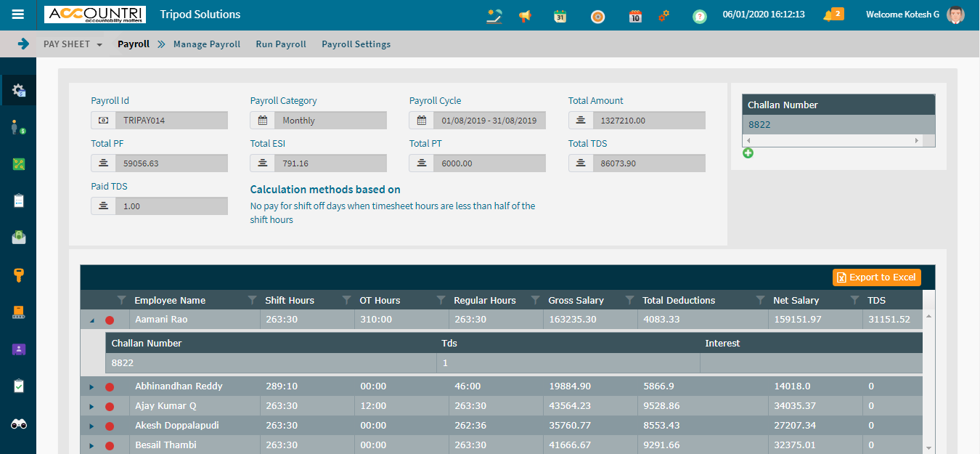
Task: Filter the OT Hours column
Action: tap(346, 300)
